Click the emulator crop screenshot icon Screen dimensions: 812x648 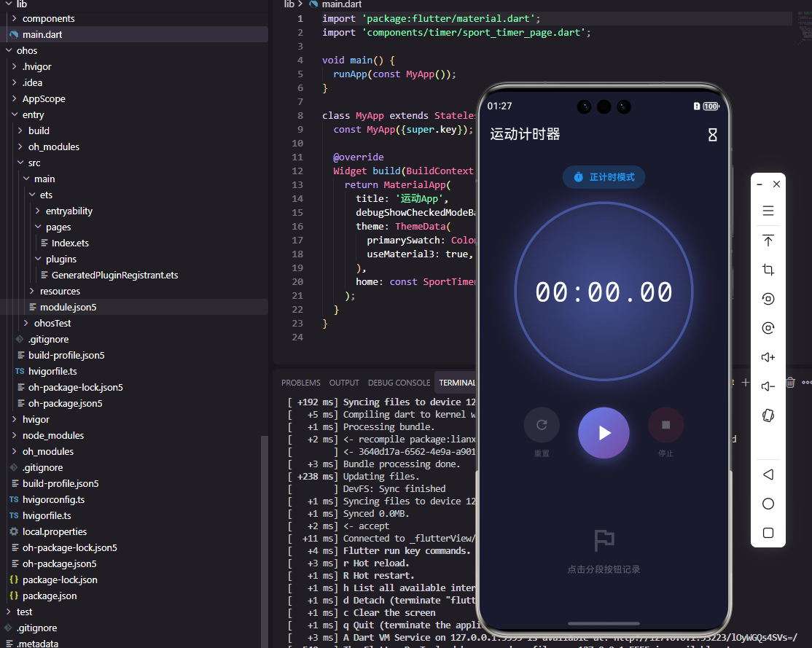click(768, 270)
